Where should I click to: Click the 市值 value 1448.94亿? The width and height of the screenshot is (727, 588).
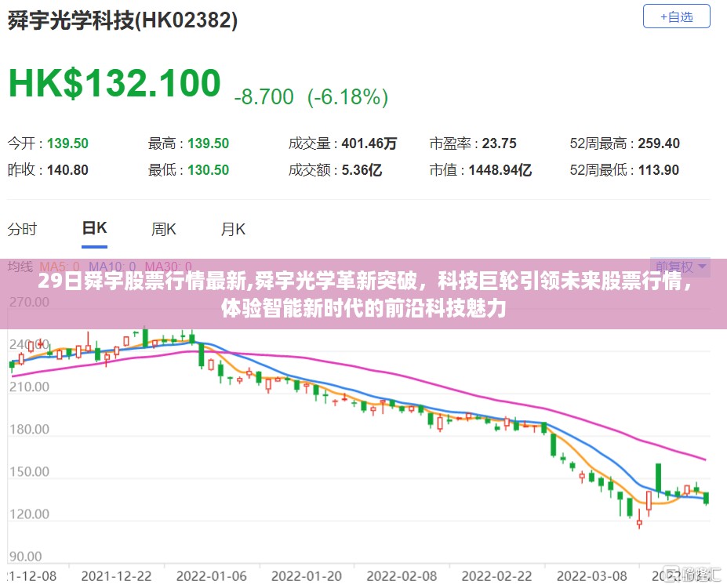500,170
